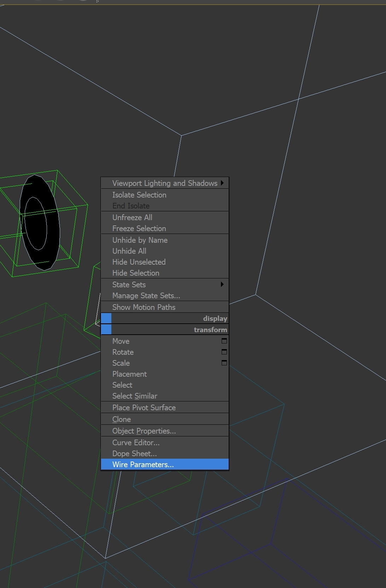Screen dimensions: 386x588
Task: Open Unhide by Name option
Action: 165,240
